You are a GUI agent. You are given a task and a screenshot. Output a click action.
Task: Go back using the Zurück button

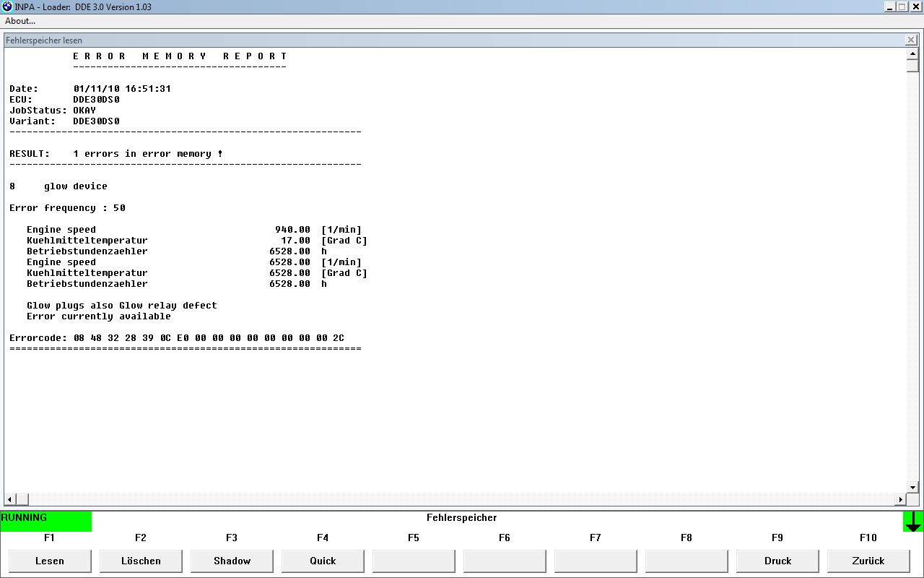point(868,561)
